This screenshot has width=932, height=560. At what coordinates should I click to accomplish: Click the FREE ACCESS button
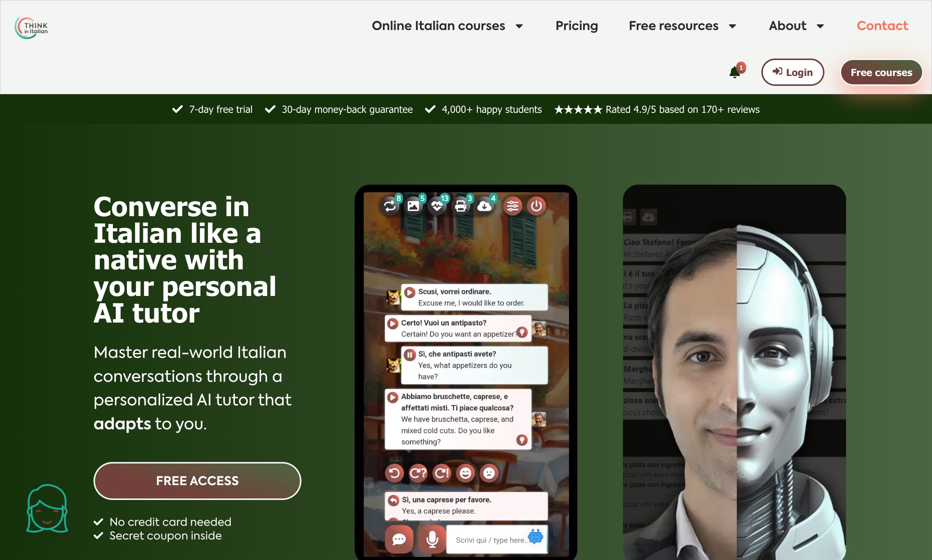coord(197,480)
